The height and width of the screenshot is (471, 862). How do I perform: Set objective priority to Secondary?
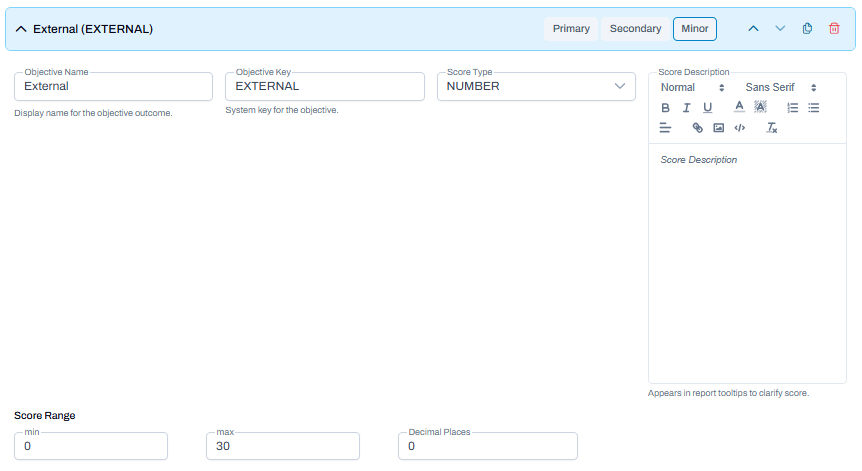click(635, 29)
